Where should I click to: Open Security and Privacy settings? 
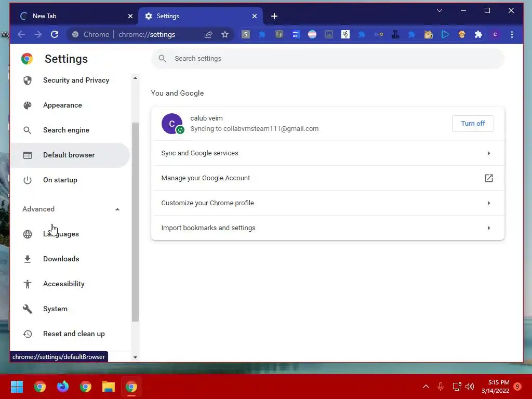pyautogui.click(x=70, y=80)
